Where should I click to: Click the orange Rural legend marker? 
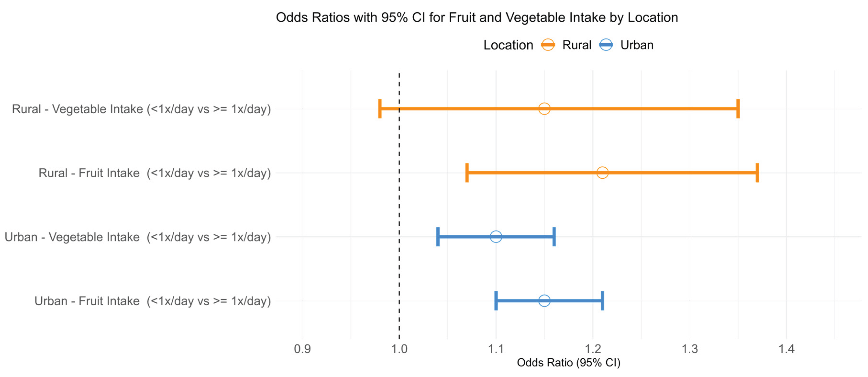click(x=548, y=45)
